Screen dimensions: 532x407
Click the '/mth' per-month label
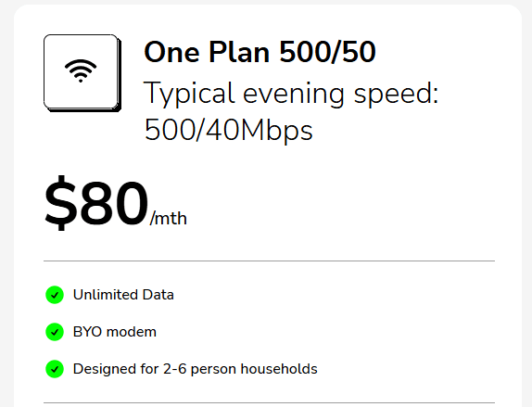point(169,218)
